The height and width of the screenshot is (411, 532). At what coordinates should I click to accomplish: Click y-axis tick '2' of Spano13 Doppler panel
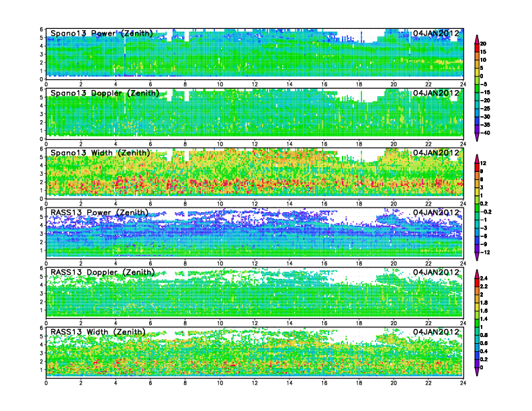pyautogui.click(x=42, y=122)
